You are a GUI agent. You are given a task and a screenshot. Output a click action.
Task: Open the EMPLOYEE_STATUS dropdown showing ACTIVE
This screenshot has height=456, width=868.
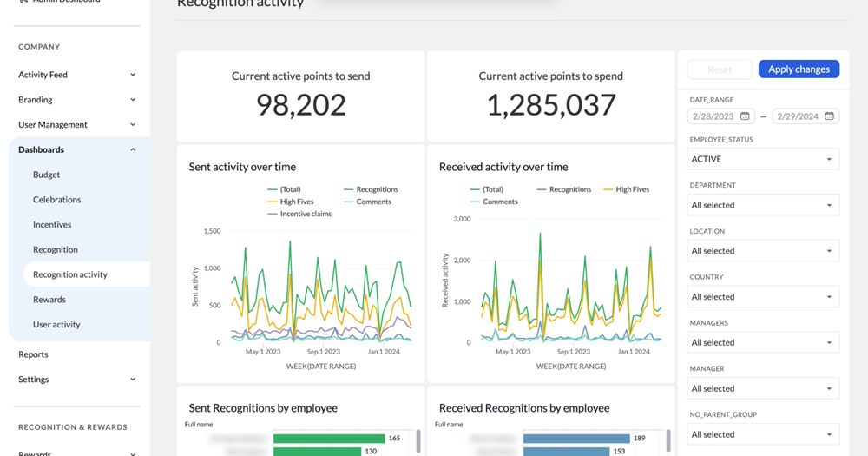tap(763, 159)
